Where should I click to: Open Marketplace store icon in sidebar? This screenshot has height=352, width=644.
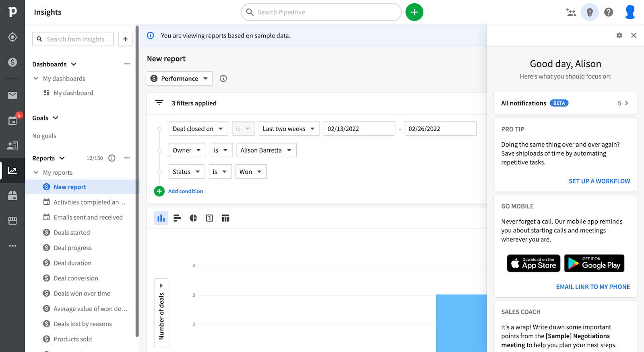click(x=12, y=221)
